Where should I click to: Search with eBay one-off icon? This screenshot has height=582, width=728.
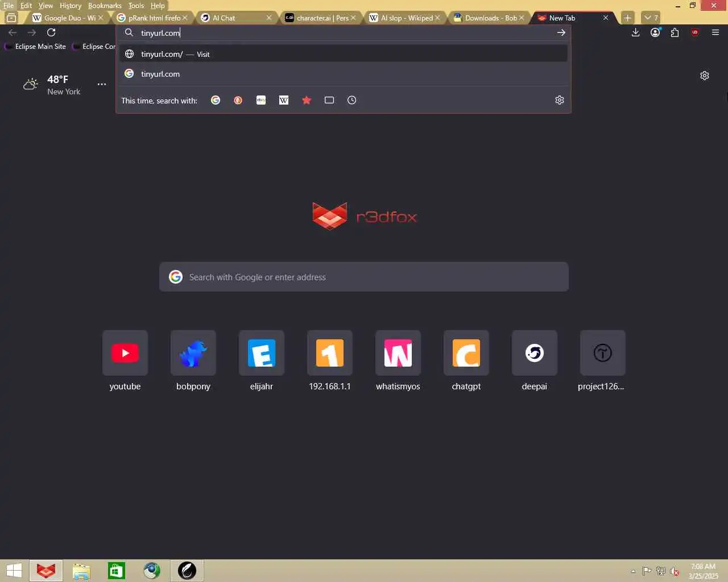tap(261, 100)
